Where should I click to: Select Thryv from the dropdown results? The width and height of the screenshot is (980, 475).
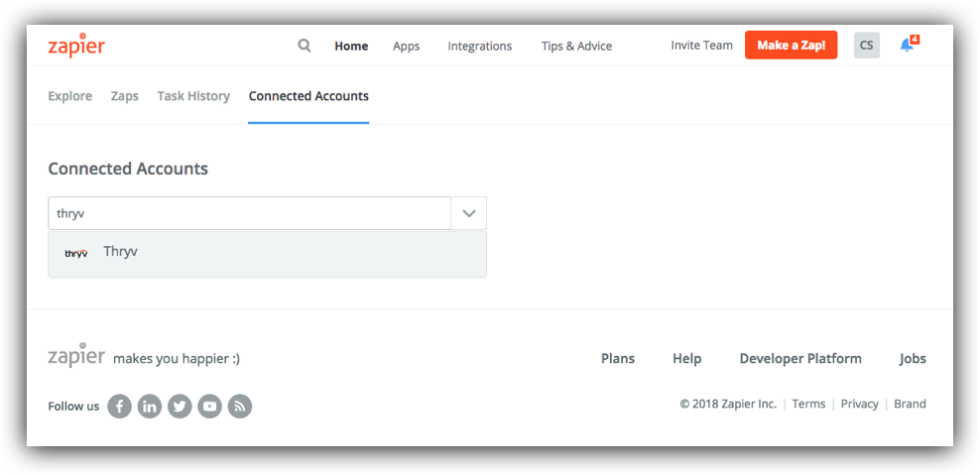268,254
